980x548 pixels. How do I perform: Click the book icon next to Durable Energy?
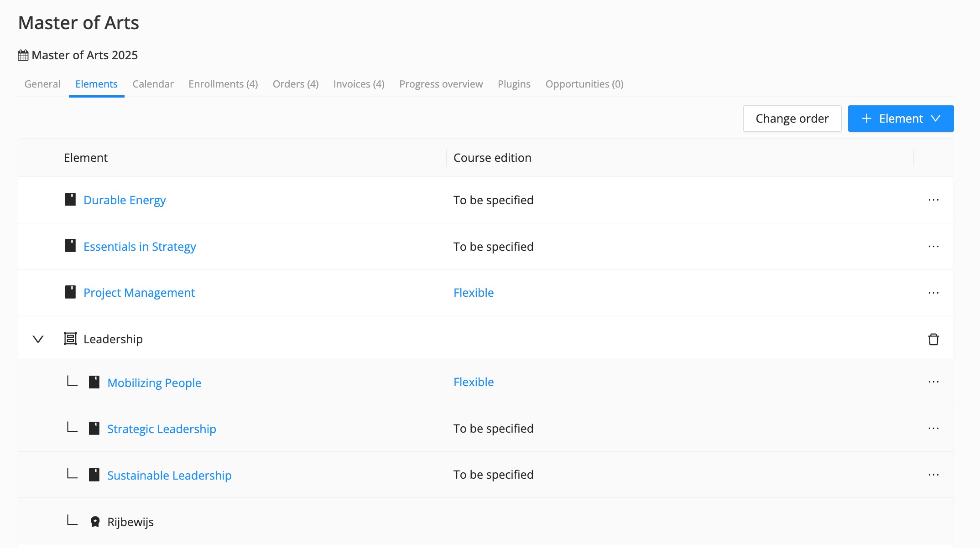point(70,200)
